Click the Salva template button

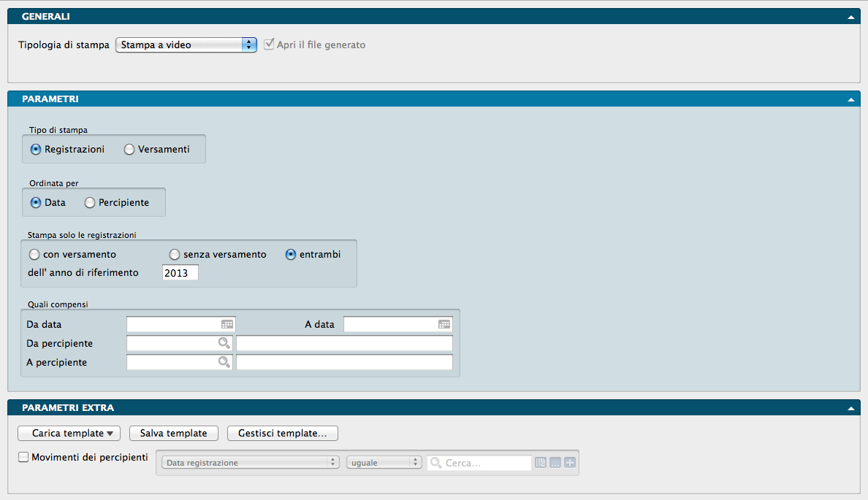[x=174, y=434]
